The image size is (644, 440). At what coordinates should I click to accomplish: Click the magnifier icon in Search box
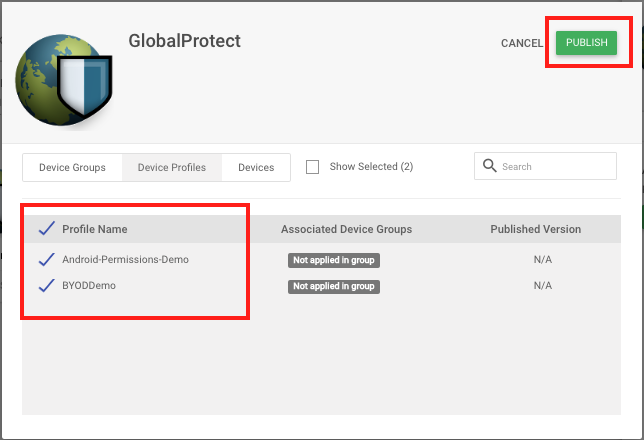tap(489, 166)
